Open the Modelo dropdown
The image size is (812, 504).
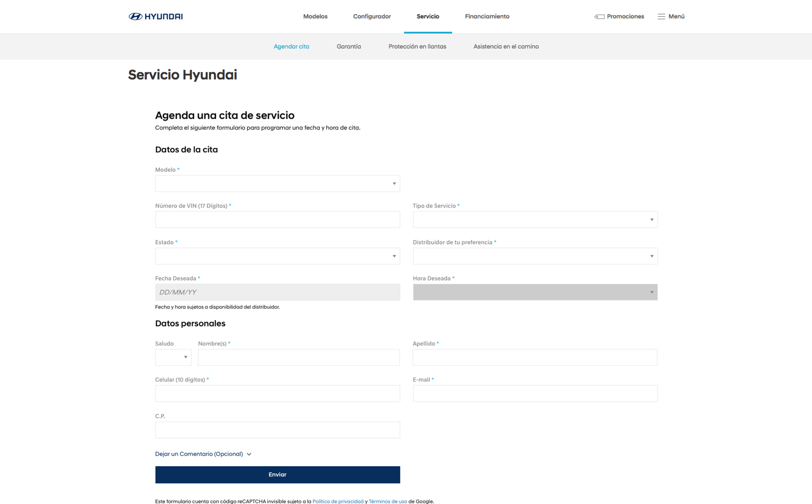click(278, 184)
